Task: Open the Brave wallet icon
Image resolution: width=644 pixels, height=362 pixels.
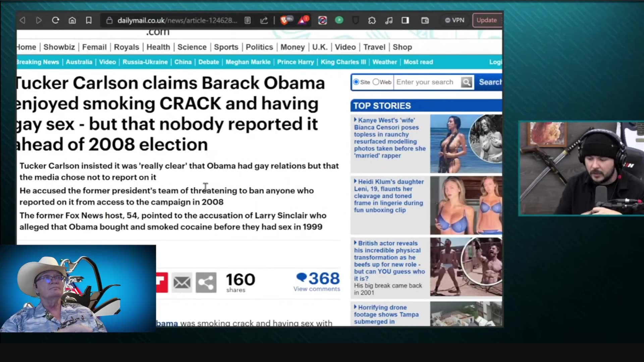Action: (x=425, y=20)
